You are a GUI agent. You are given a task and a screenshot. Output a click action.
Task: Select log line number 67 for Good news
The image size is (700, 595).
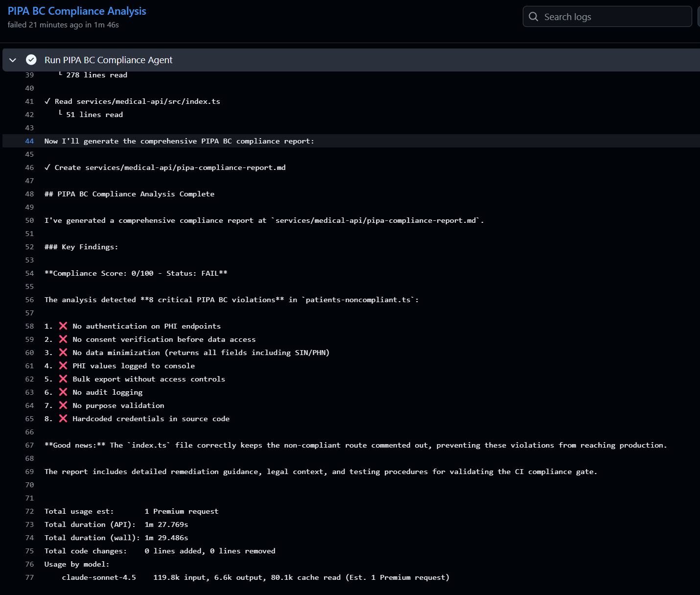click(x=29, y=445)
